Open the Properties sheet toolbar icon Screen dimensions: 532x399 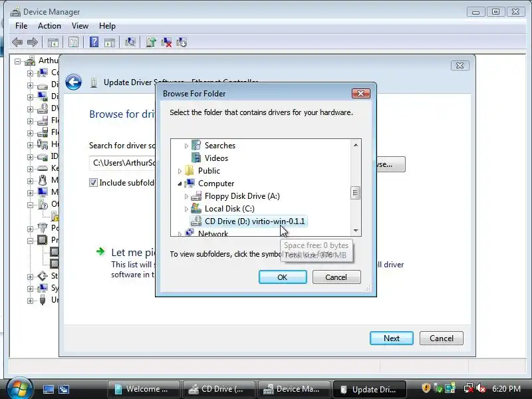coord(73,42)
